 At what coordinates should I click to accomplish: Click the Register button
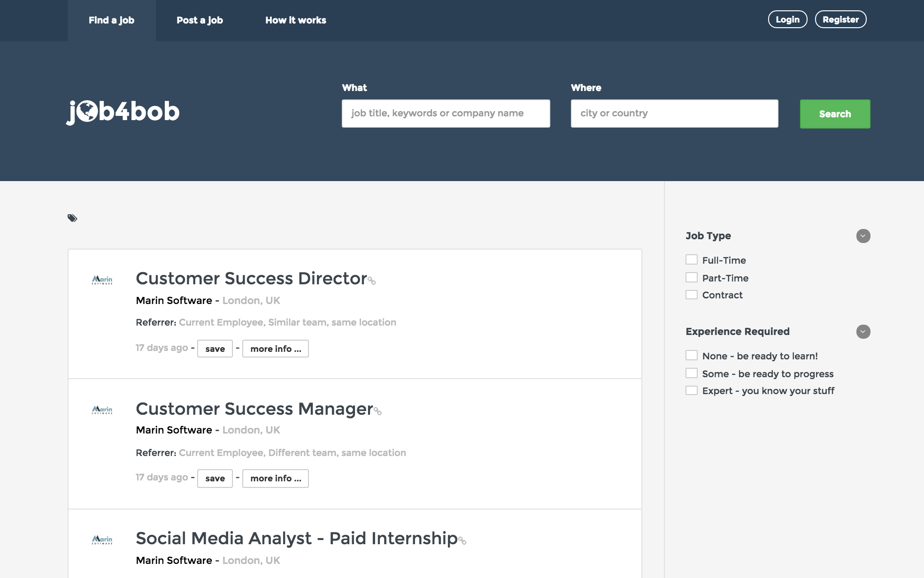click(x=840, y=20)
